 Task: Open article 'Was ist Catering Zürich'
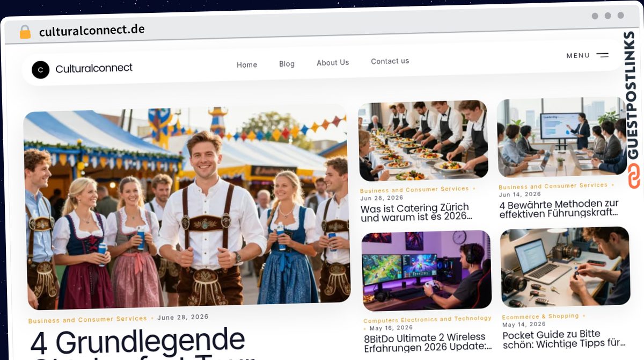(416, 212)
